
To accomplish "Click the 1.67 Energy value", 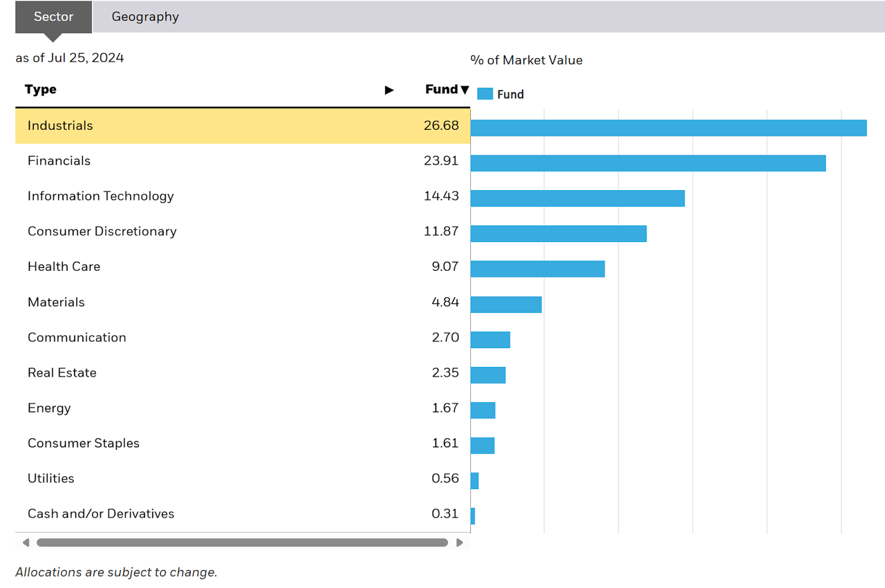I will point(445,408).
